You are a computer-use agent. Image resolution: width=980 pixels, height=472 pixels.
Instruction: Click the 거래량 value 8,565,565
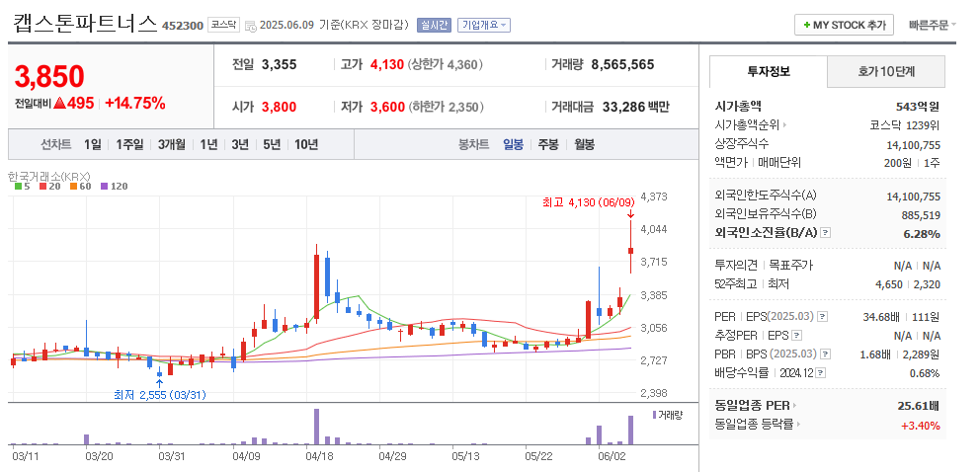coord(621,64)
